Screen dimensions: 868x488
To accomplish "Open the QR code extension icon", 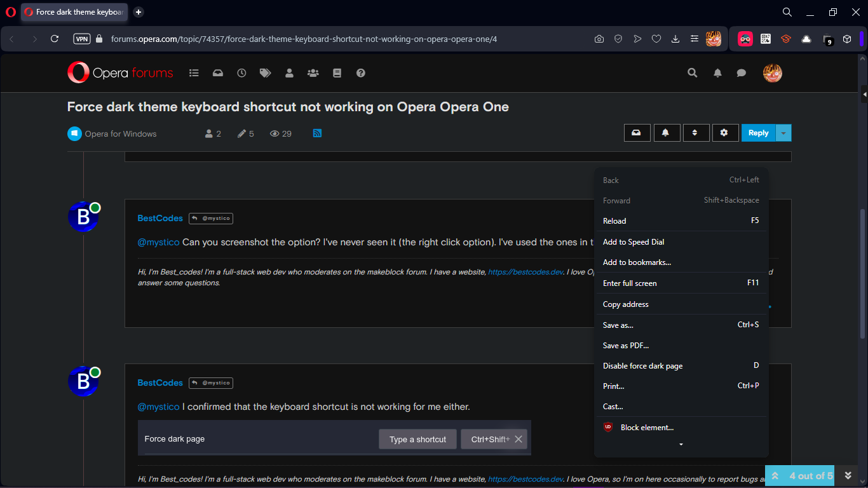I will click(766, 39).
